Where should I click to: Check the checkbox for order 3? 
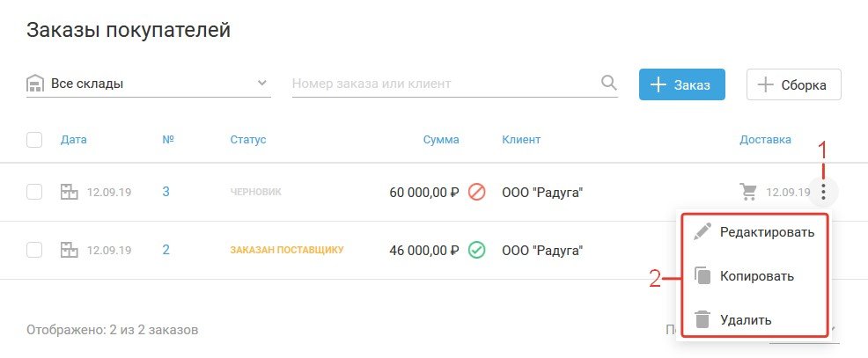point(34,192)
